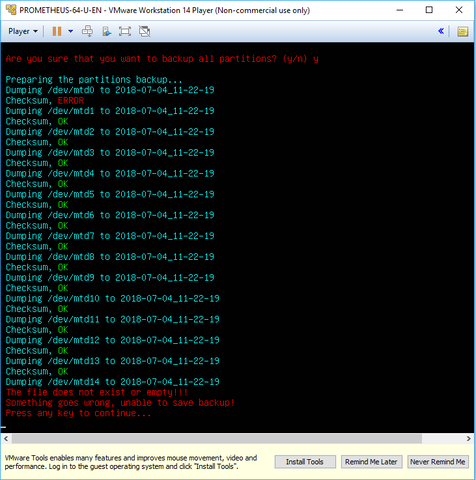This screenshot has height=480, width=476.
Task: Pause the virtual machine
Action: (57, 31)
